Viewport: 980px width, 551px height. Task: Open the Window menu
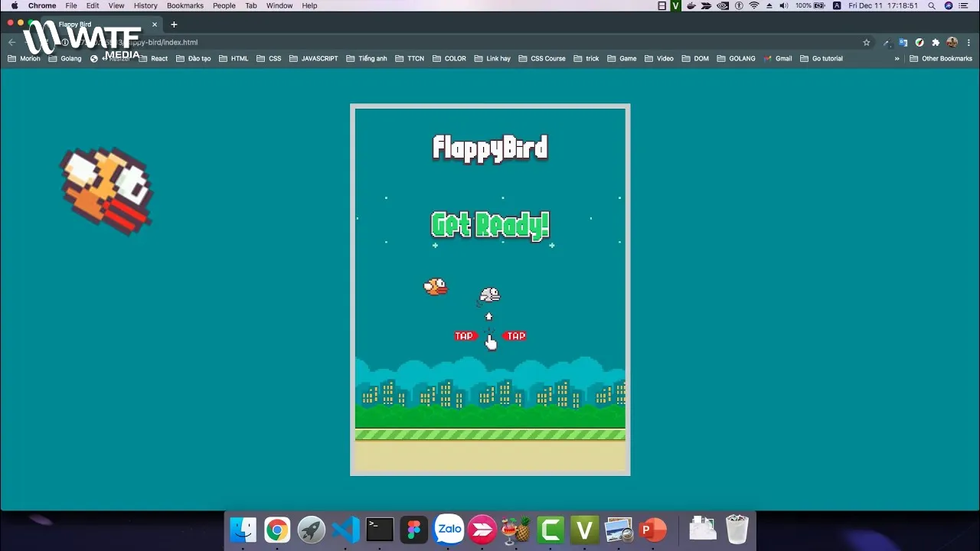pyautogui.click(x=279, y=5)
